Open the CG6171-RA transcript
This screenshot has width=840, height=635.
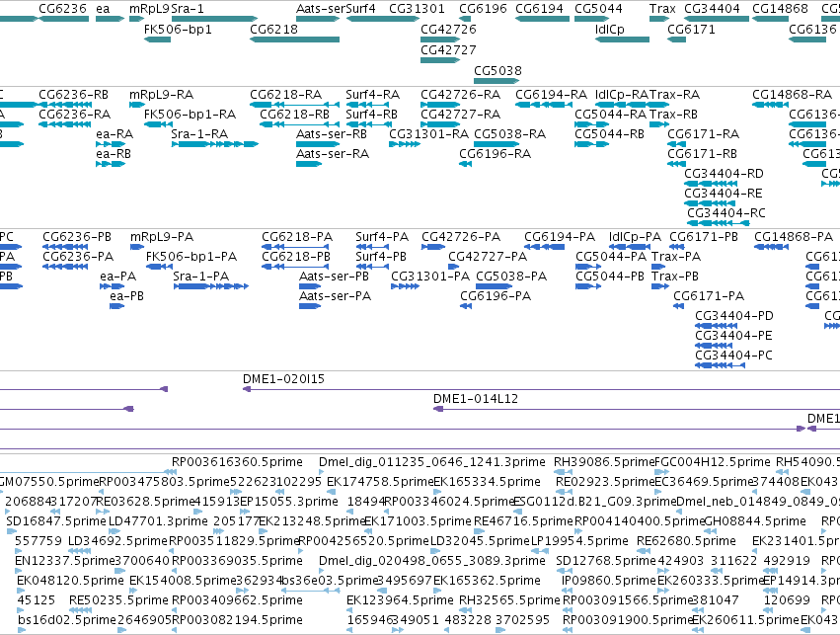click(x=676, y=144)
